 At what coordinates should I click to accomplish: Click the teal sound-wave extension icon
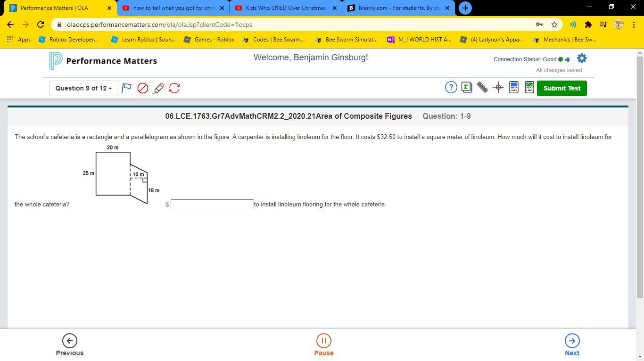(573, 25)
